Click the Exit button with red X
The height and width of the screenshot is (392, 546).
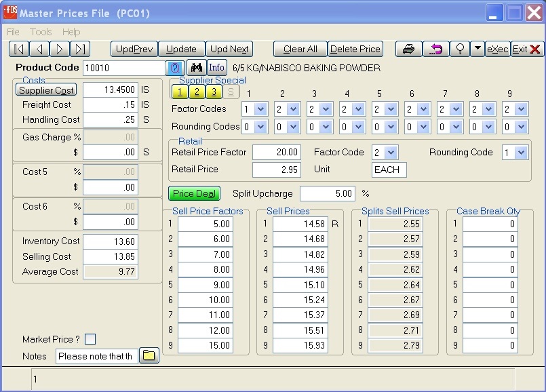pos(526,49)
